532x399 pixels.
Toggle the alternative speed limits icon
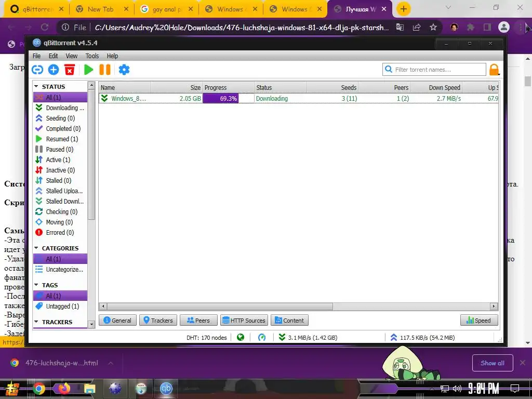pos(262,337)
